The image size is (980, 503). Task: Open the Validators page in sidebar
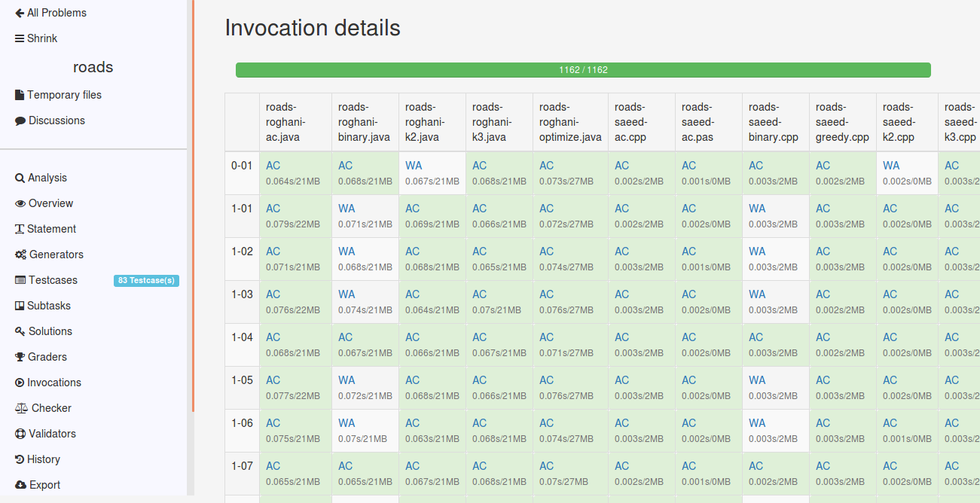pos(52,434)
